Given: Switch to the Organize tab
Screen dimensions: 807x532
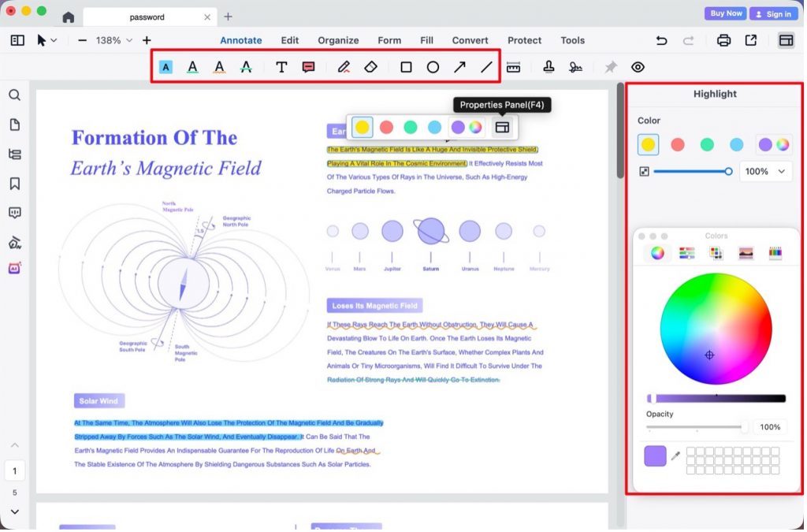Looking at the screenshot, I should tap(338, 40).
